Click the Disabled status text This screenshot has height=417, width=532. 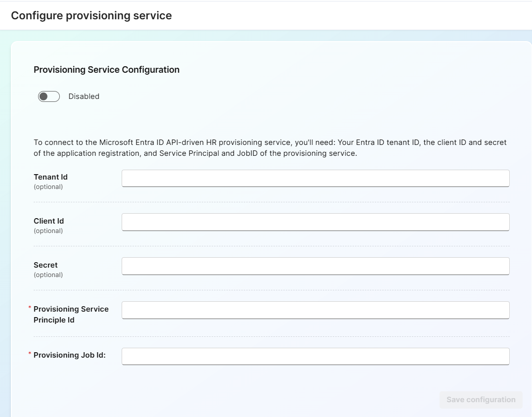coord(84,96)
